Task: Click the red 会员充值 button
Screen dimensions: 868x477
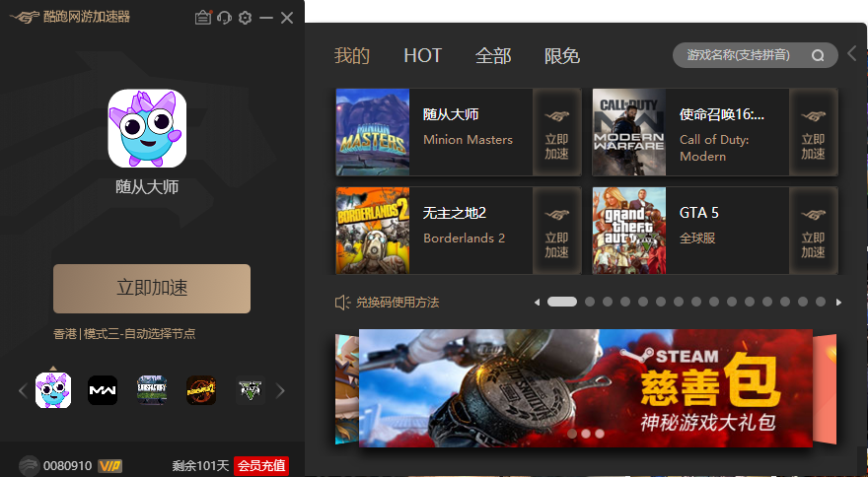Action: click(261, 466)
